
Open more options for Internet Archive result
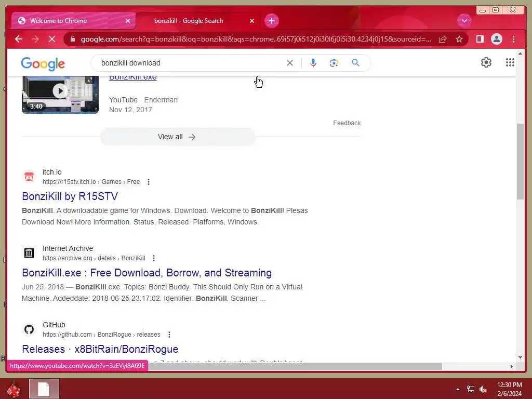click(x=154, y=258)
